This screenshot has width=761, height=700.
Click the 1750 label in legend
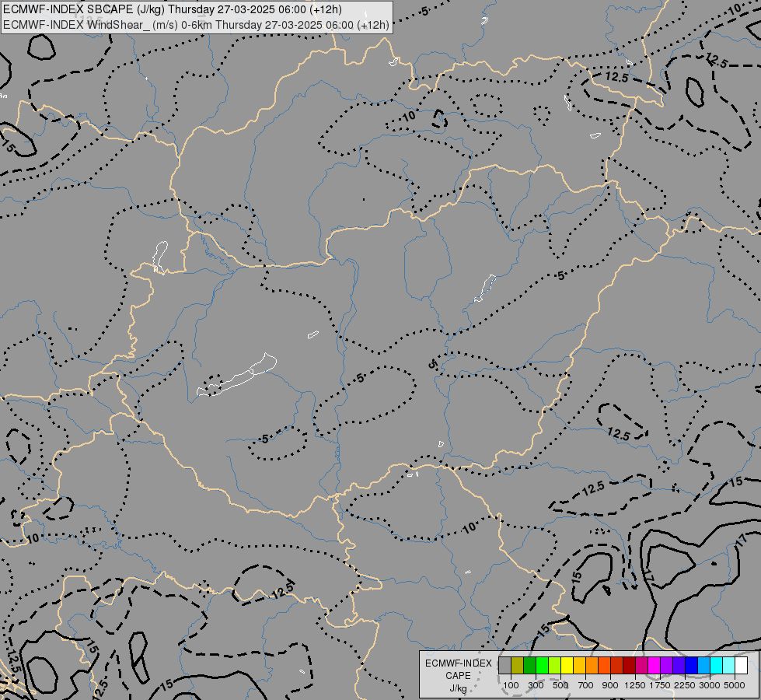coord(660,685)
